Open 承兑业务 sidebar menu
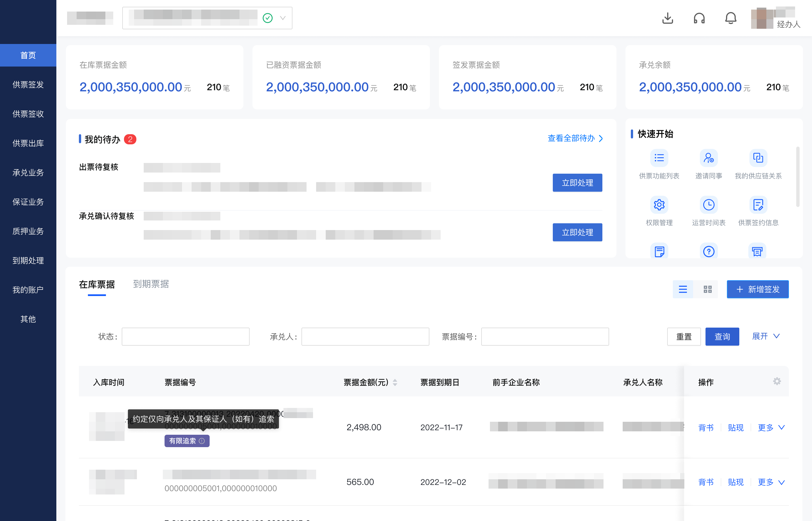The image size is (812, 521). [28, 173]
